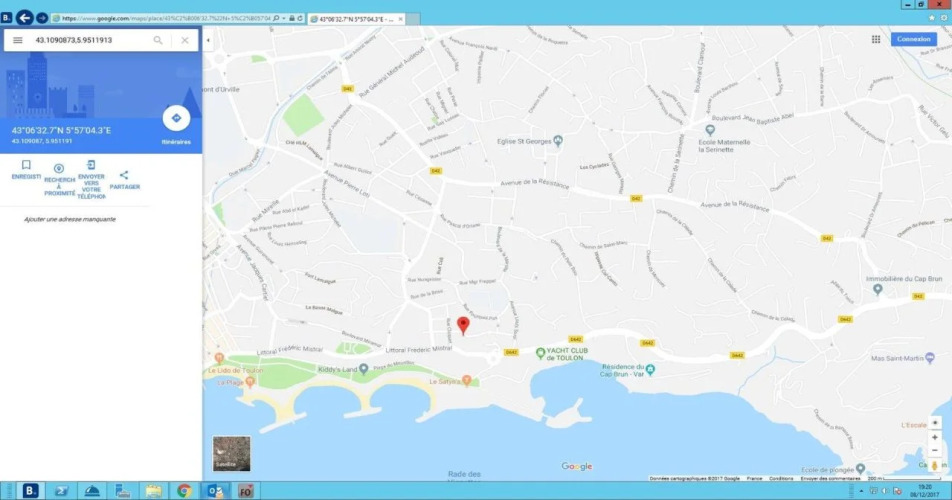The width and height of the screenshot is (952, 500).
Task: Toggle Satellite view thumbnail
Action: coord(231,453)
